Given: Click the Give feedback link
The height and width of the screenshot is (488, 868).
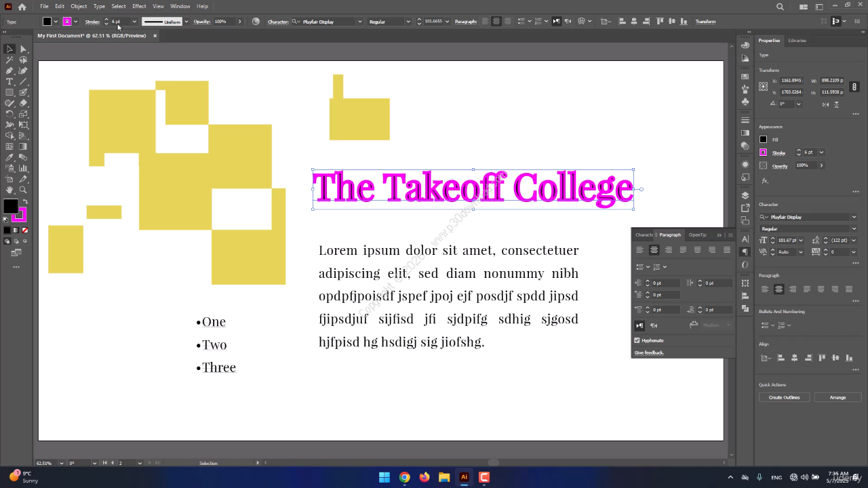Looking at the screenshot, I should click(x=649, y=352).
